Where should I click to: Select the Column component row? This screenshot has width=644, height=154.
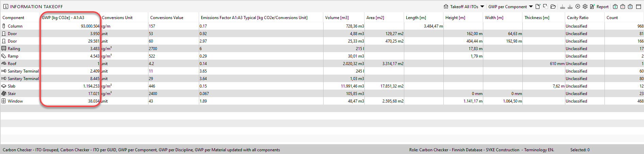coord(15,26)
